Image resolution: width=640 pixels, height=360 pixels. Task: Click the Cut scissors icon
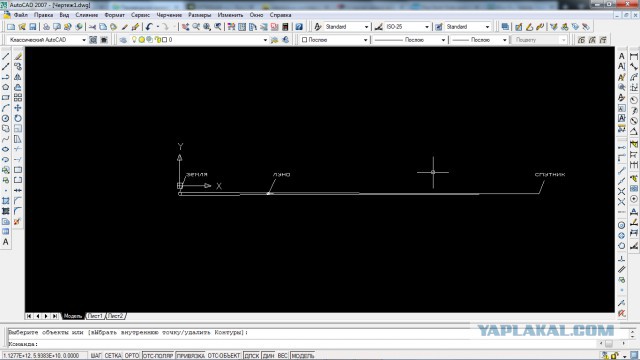coord(92,27)
